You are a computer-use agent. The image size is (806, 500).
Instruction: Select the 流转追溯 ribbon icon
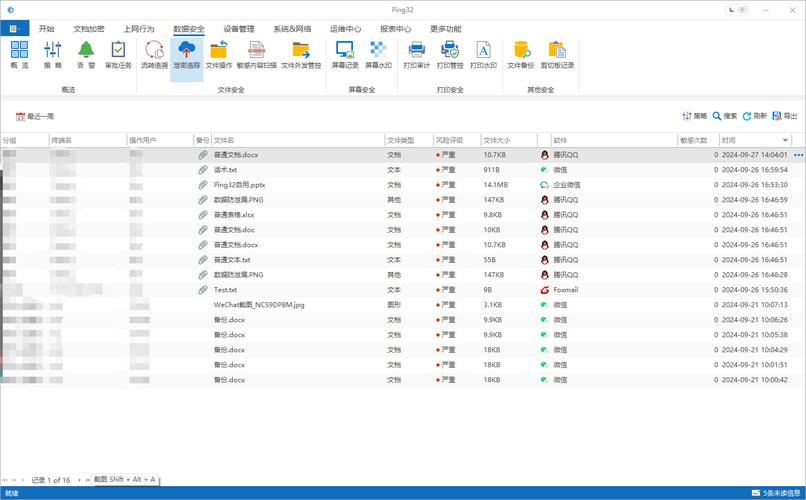154,49
